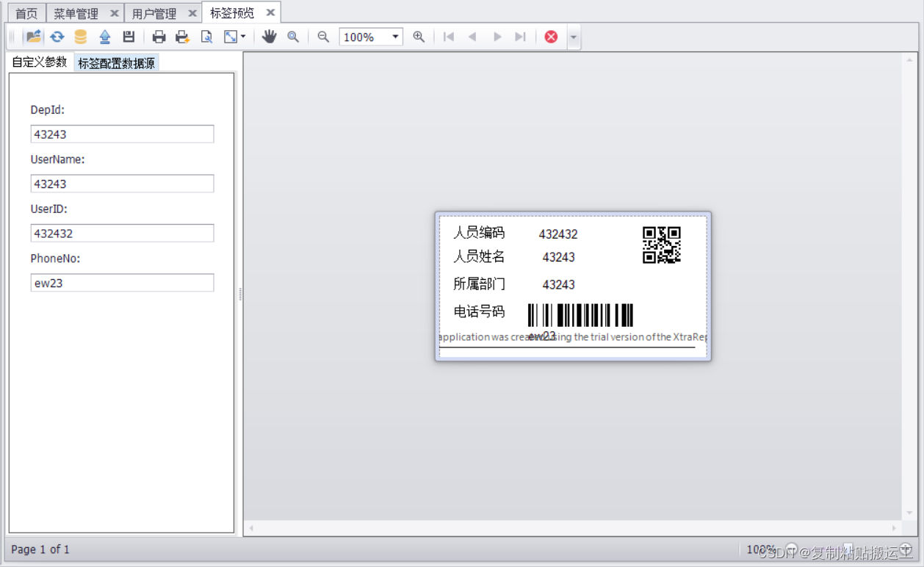Open the toolbar overflow dropdown arrow
The width and height of the screenshot is (924, 567).
pos(572,36)
